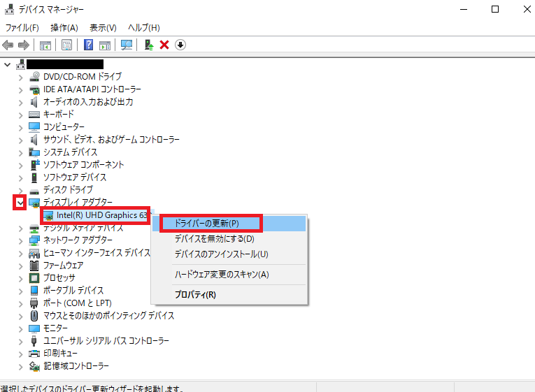
Task: Click the Device Manager title bar icon
Action: tap(9, 9)
